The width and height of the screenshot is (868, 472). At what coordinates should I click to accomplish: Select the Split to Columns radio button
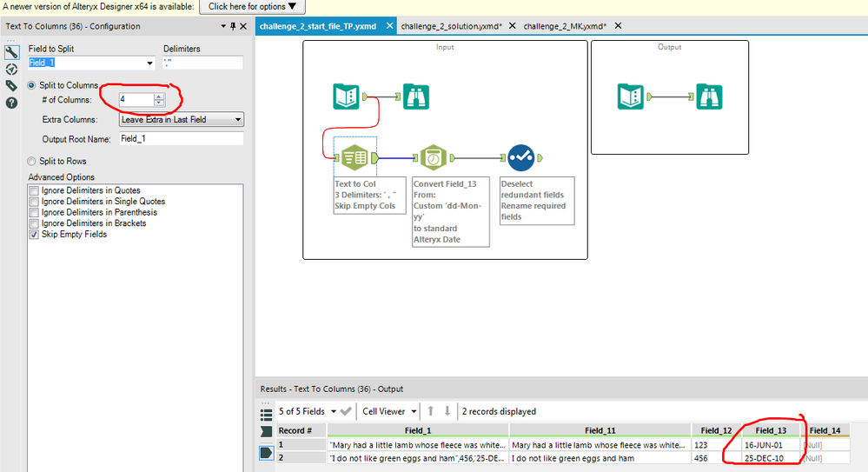tap(31, 85)
